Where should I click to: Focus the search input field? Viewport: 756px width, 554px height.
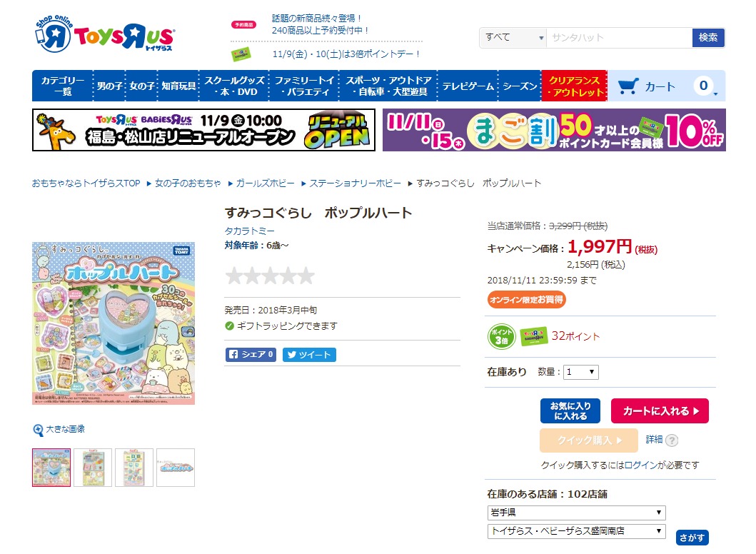pyautogui.click(x=619, y=38)
